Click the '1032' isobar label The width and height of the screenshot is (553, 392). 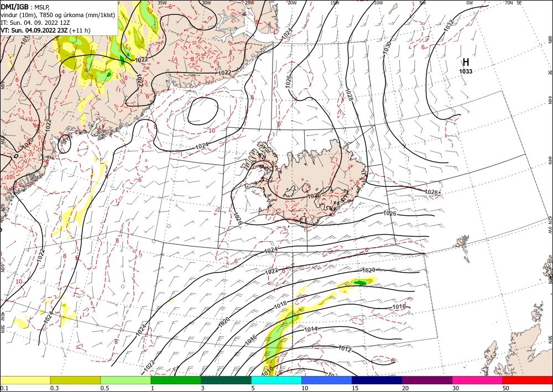[449, 25]
